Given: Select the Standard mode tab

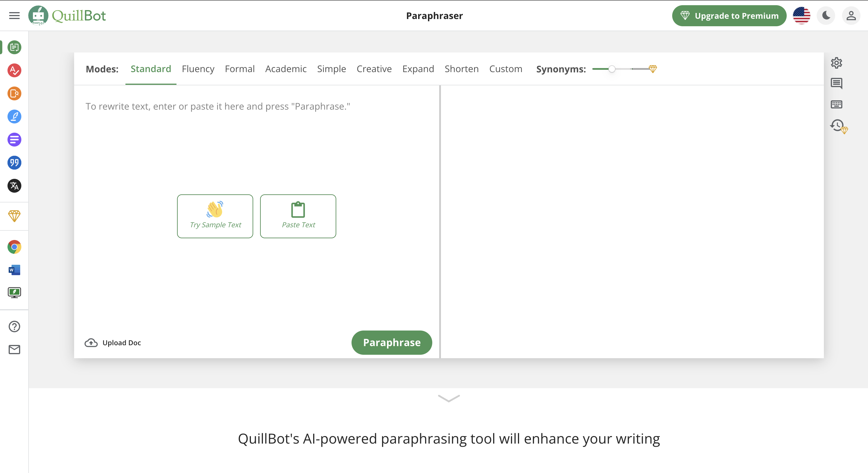Looking at the screenshot, I should pos(151,69).
